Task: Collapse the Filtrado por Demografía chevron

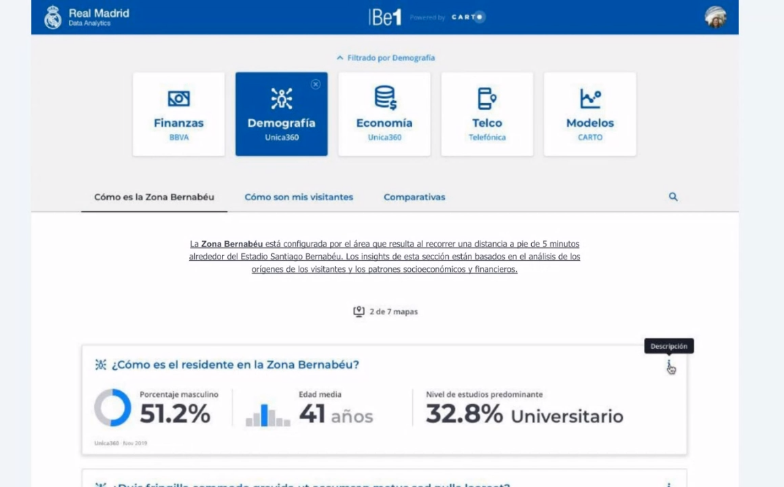Action: [340, 58]
